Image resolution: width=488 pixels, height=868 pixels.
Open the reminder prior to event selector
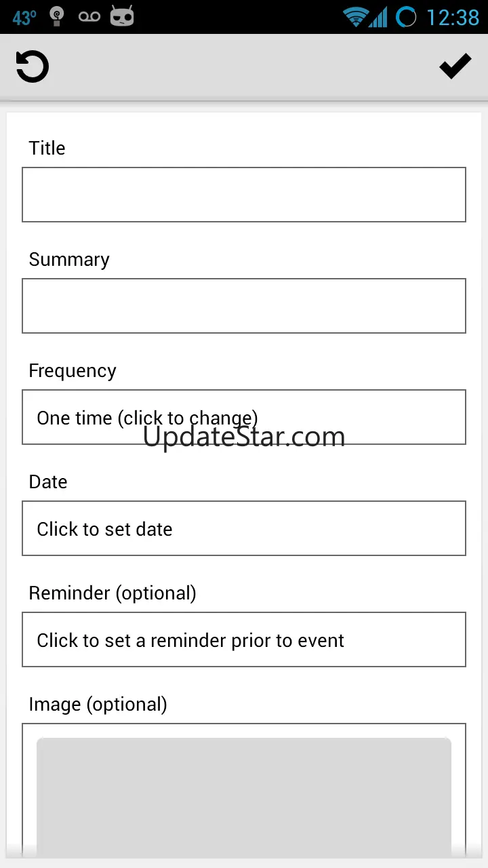[244, 639]
